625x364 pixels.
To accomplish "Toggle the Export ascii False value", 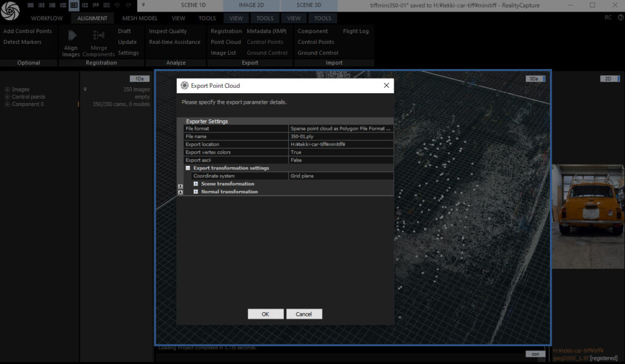I will pos(340,160).
